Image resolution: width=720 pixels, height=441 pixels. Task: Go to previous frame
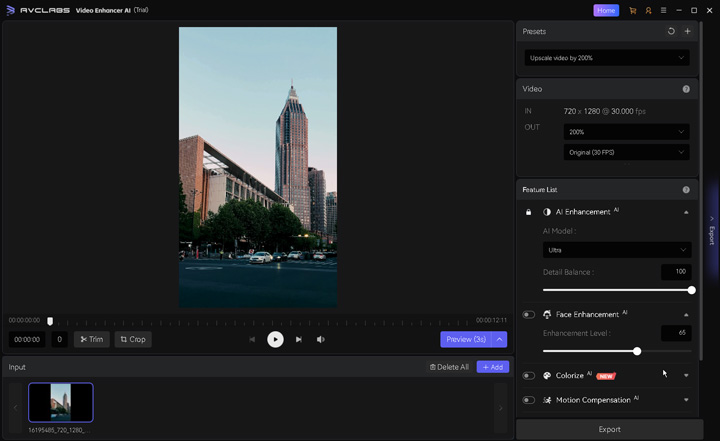pos(252,339)
